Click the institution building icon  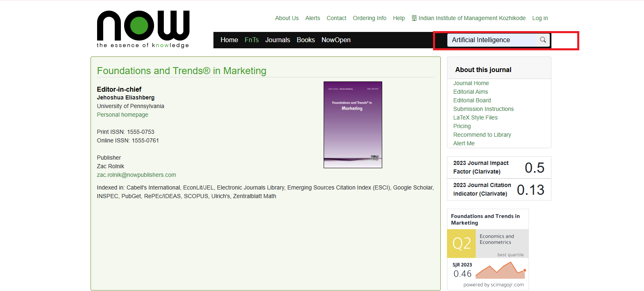click(414, 18)
